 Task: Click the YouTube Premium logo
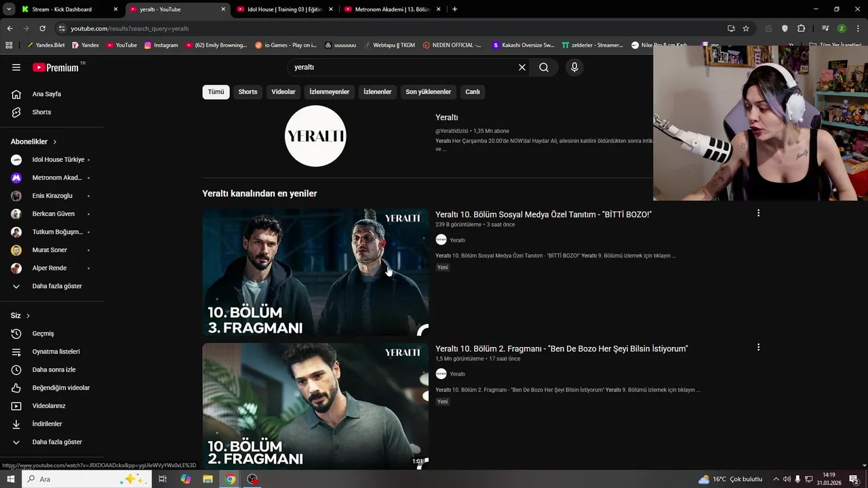coord(56,67)
